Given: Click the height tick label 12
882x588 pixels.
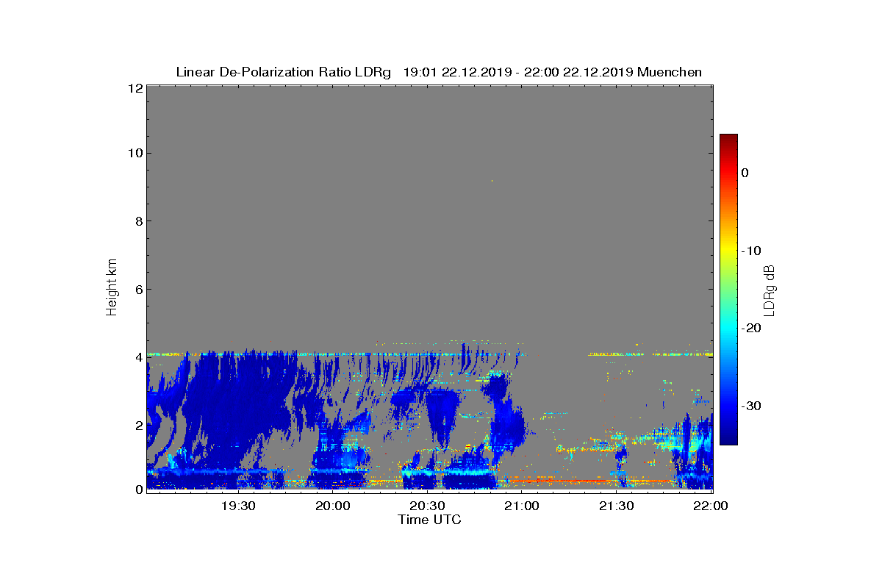Looking at the screenshot, I should 135,88.
